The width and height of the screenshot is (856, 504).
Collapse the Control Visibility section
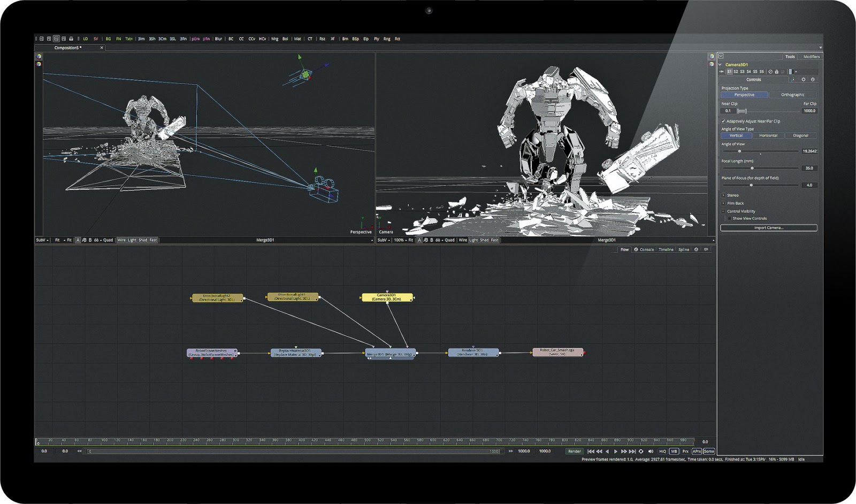click(x=723, y=211)
